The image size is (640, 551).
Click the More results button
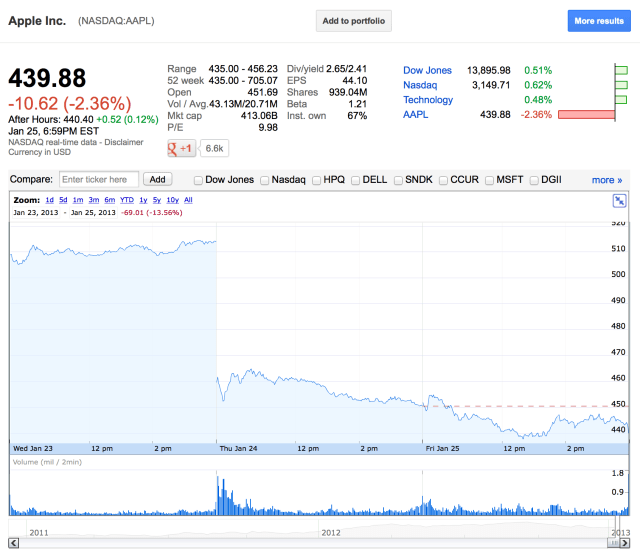point(599,21)
